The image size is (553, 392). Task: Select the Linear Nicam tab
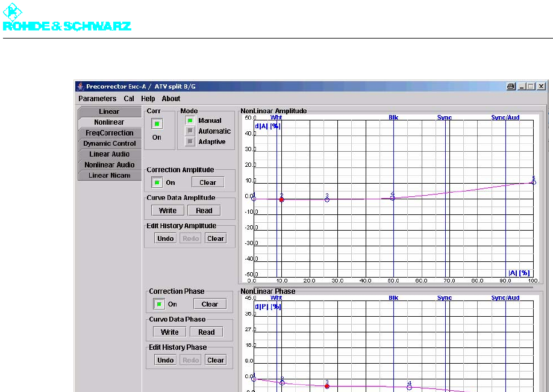click(x=109, y=175)
